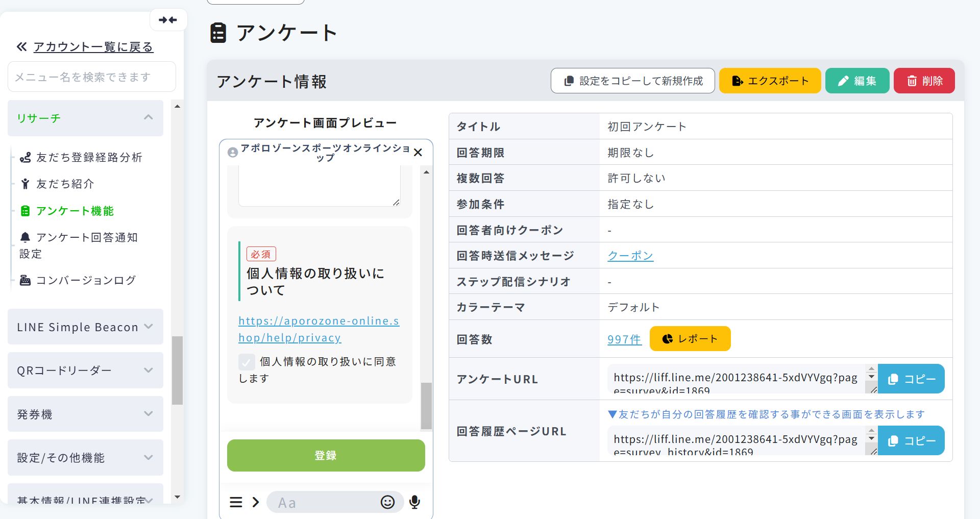The height and width of the screenshot is (519, 980).
Task: Expand the 友だちが自分の回答履歴 description triangle
Action: 612,414
